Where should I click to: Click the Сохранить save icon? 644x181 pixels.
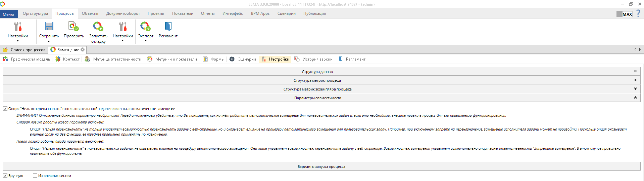49,27
